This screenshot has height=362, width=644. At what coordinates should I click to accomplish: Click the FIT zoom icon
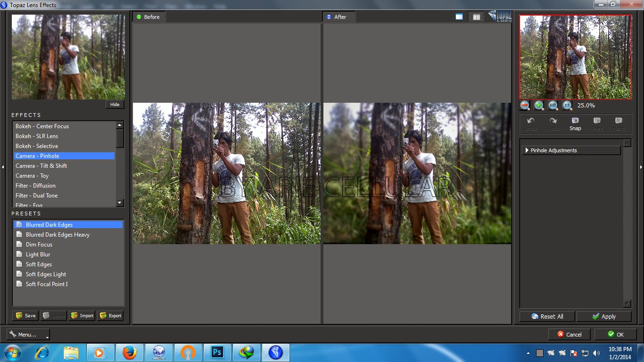coord(553,106)
